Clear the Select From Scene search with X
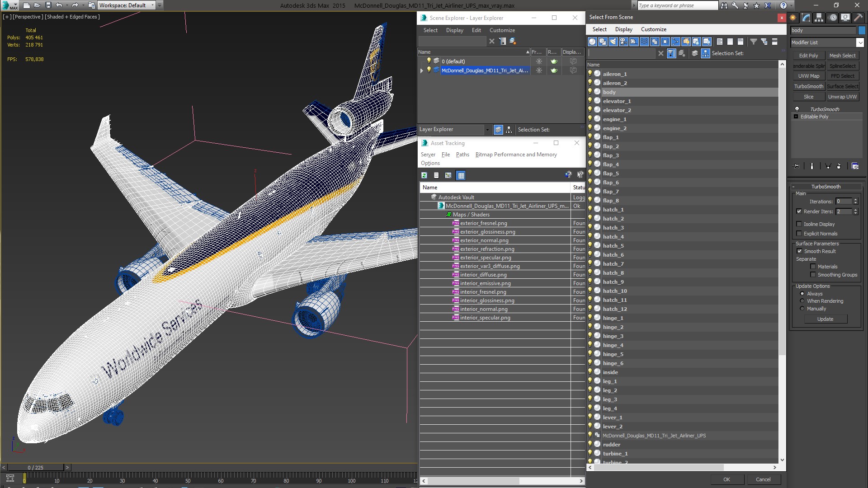 (661, 53)
